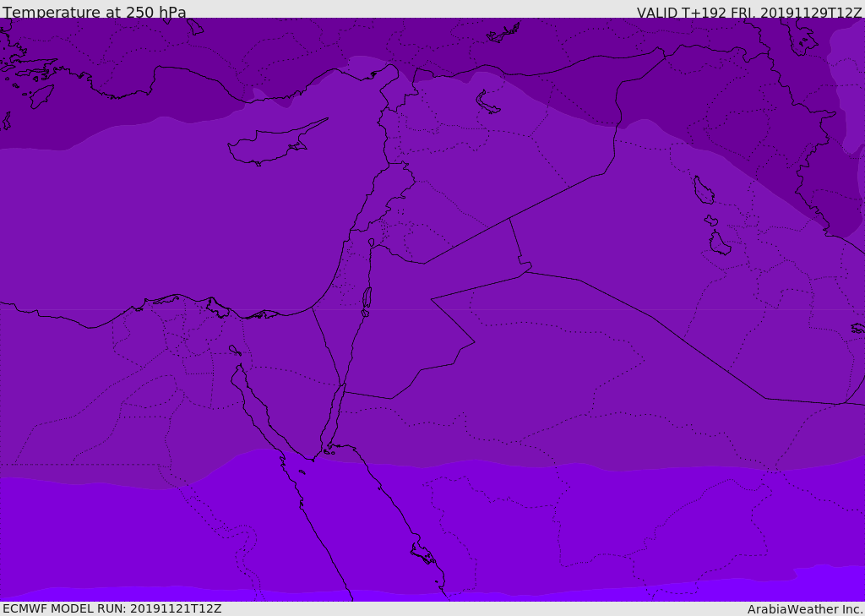Click the 'Temperature at 250 hPa' title

click(94, 12)
